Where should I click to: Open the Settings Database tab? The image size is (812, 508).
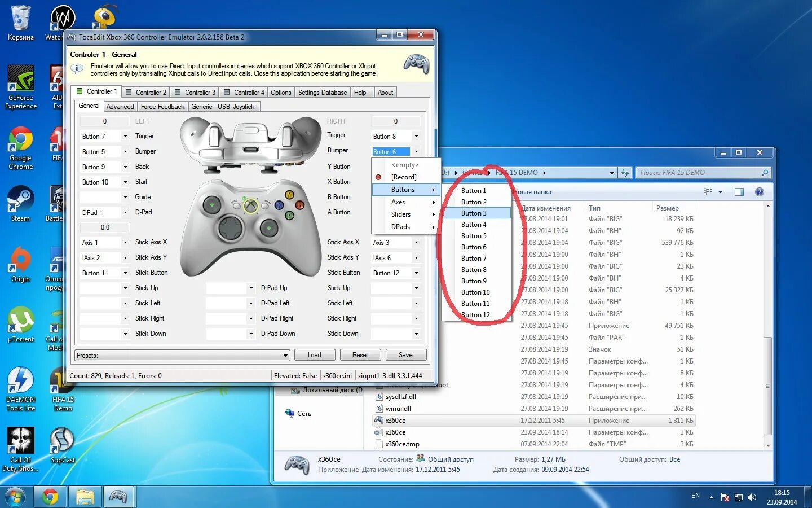pos(323,93)
